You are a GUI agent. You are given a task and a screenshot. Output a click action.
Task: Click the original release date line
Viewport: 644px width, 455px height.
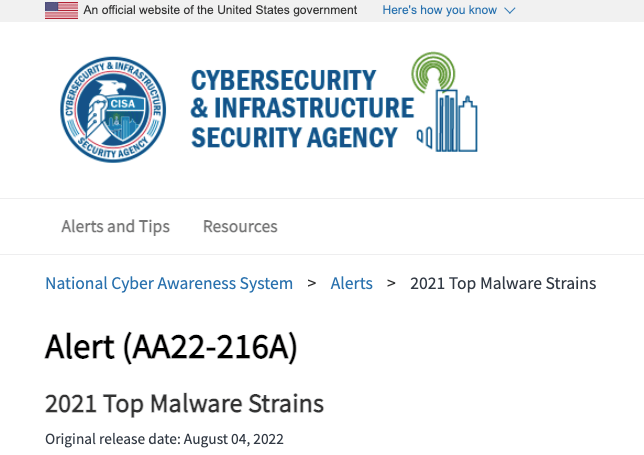pos(165,438)
